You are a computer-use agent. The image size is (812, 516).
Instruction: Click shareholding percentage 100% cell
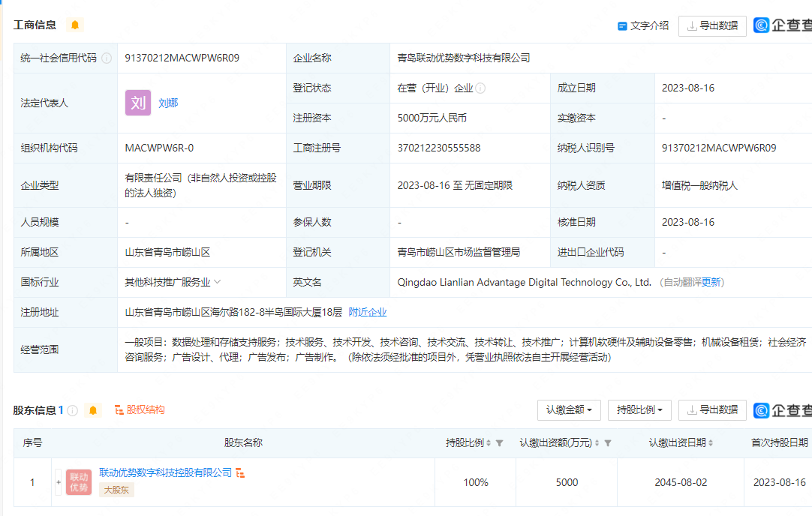point(476,482)
